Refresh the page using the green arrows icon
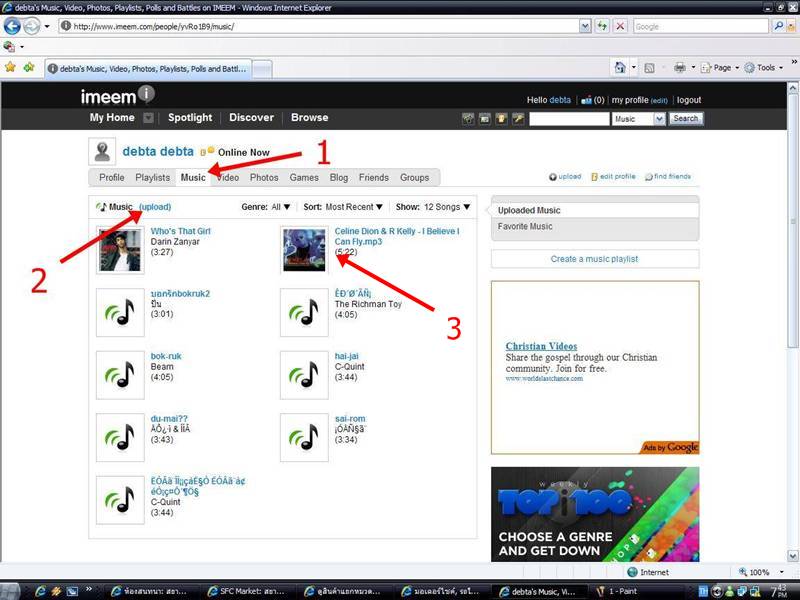Screen dimensions: 800x600 tap(603, 26)
